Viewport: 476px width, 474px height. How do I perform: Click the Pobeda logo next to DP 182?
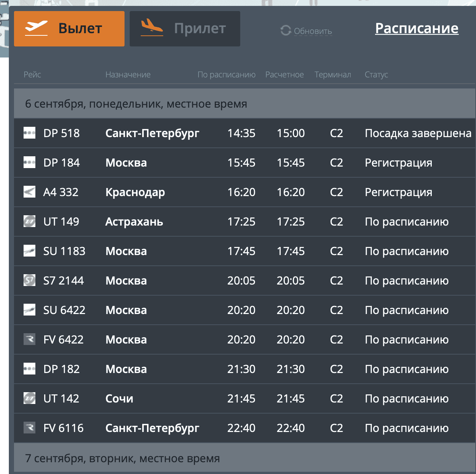pos(29,369)
